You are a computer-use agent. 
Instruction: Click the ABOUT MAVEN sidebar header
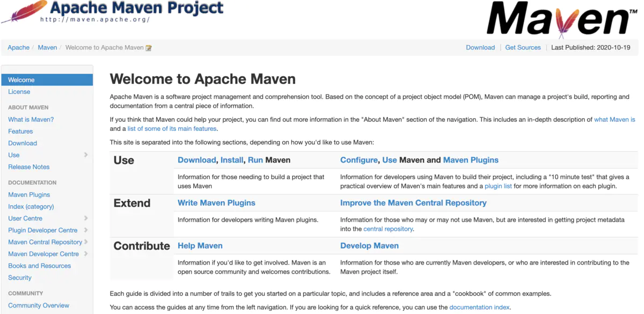[x=28, y=107]
